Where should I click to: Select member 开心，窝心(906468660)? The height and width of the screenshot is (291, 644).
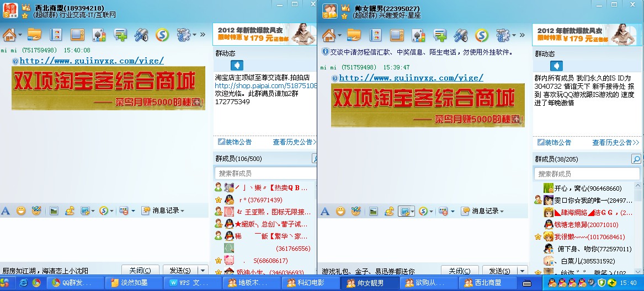click(x=587, y=188)
